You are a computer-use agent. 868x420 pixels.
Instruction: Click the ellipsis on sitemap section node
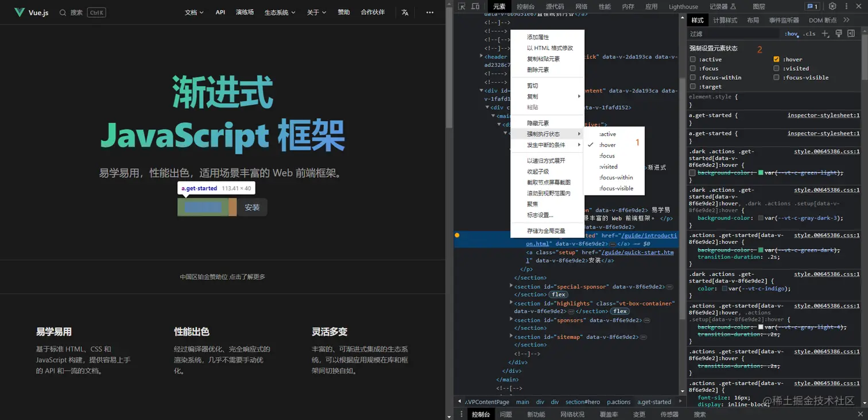tap(643, 337)
